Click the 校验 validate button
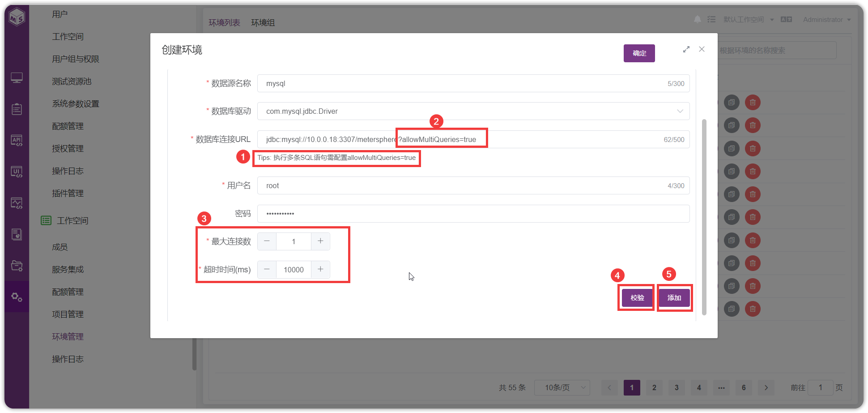 pyautogui.click(x=637, y=297)
